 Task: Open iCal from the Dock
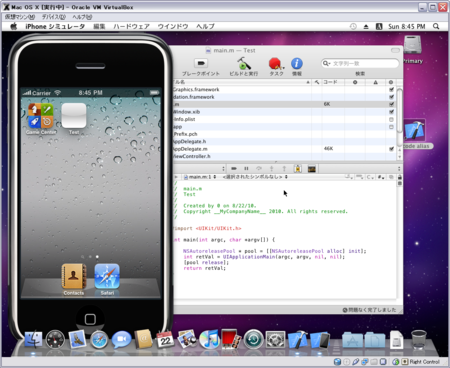point(165,340)
